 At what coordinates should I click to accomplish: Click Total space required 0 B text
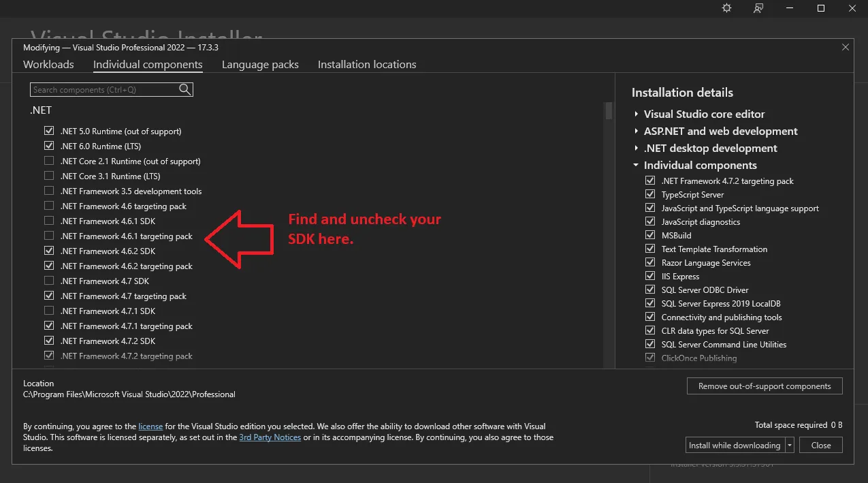pos(799,424)
